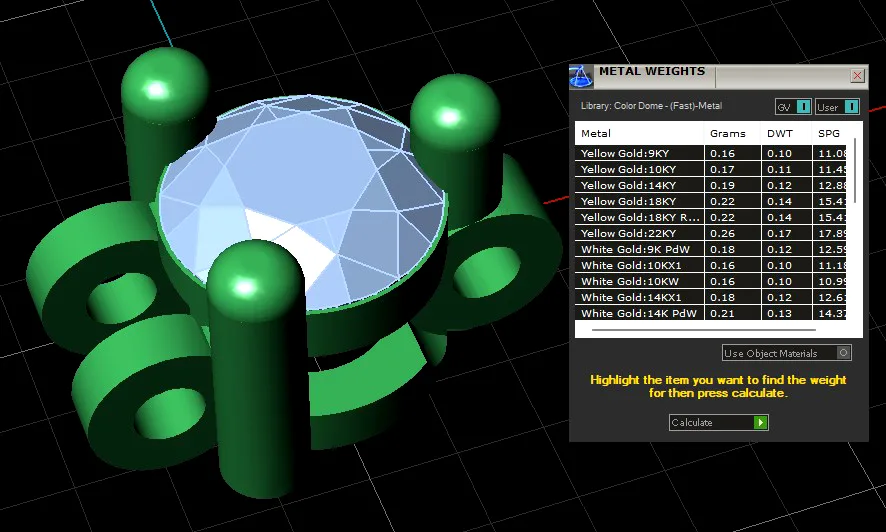Click the 0.16 Grams value for Yellow Gold:9KY
The height and width of the screenshot is (532, 886).
(722, 154)
